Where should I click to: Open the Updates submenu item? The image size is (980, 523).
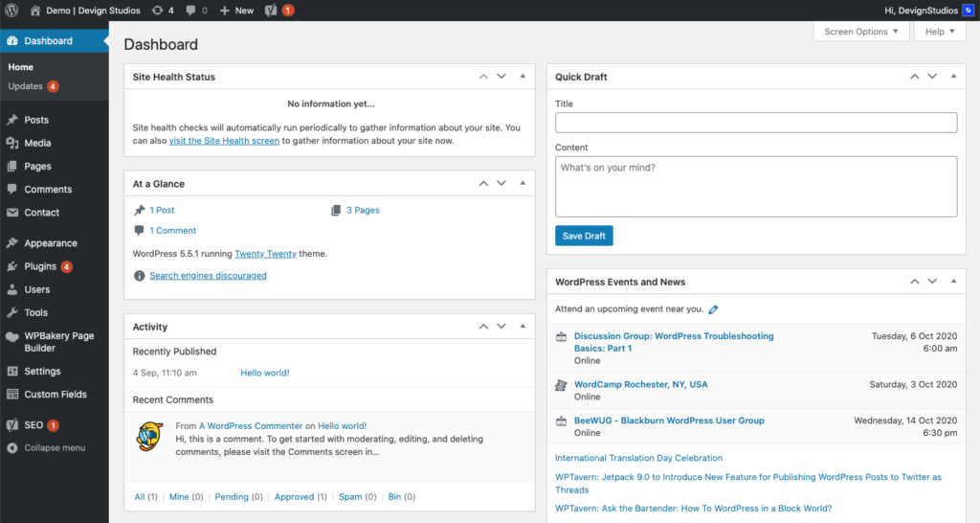coord(25,86)
